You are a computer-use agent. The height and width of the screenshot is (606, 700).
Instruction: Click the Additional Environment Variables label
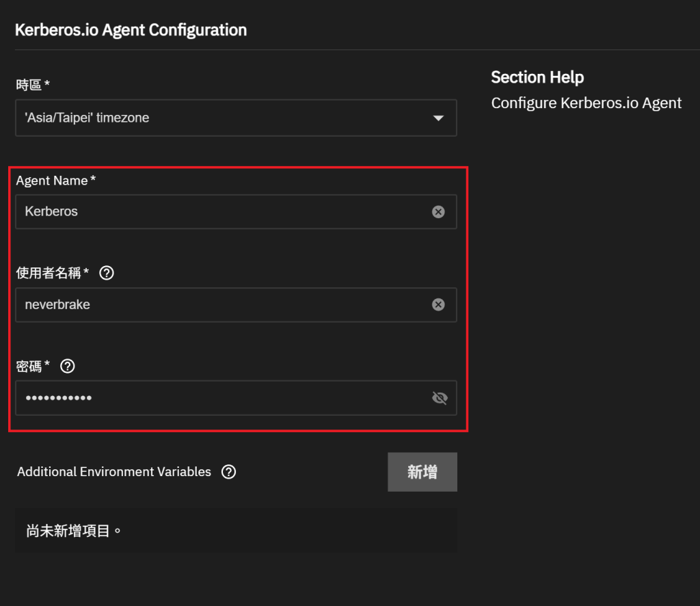click(x=114, y=471)
